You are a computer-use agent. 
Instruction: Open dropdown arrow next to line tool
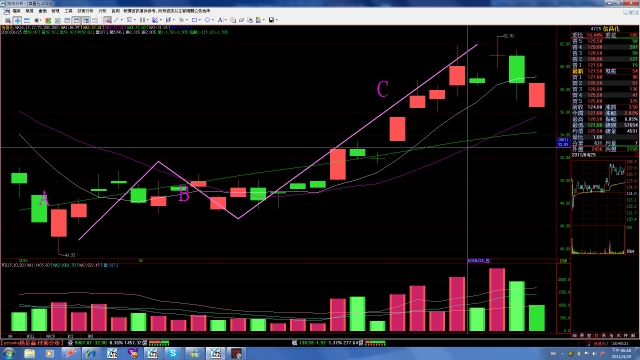(x=122, y=20)
